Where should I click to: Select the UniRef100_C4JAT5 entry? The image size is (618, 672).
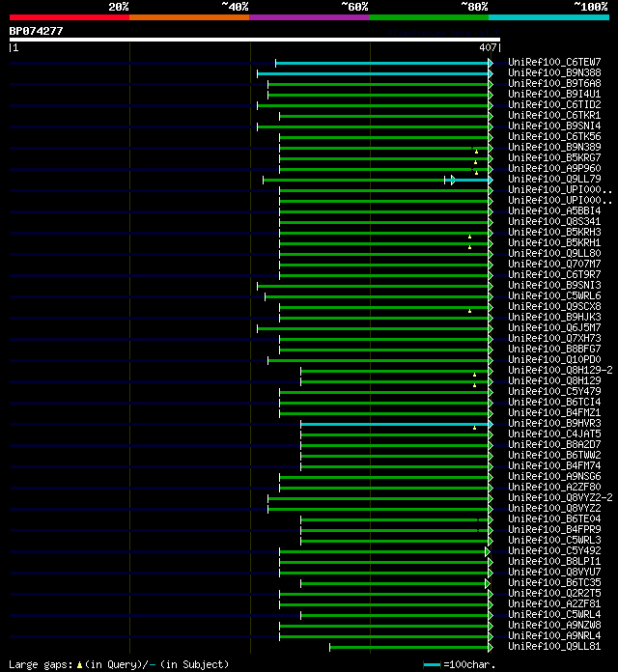(554, 434)
